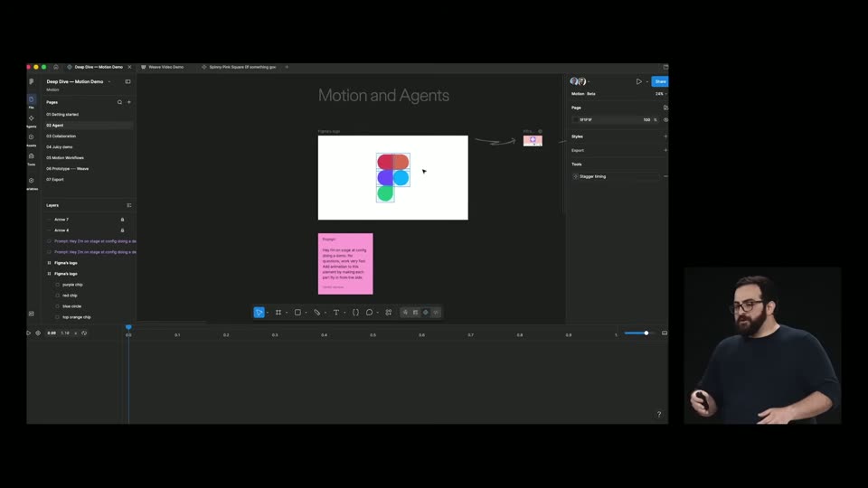Open the Figma main menu icon
Image resolution: width=868 pixels, height=488 pixels.
(x=32, y=81)
